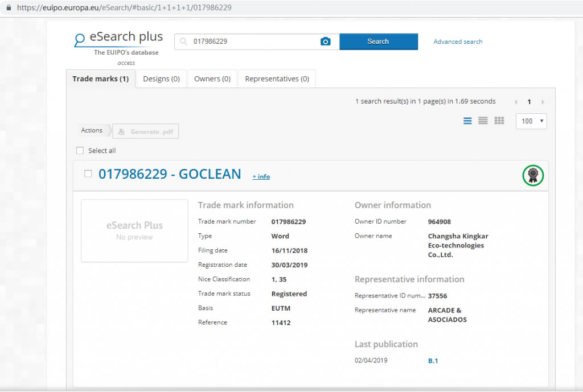Click the camera image search icon
The width and height of the screenshot is (583, 392).
pos(325,42)
